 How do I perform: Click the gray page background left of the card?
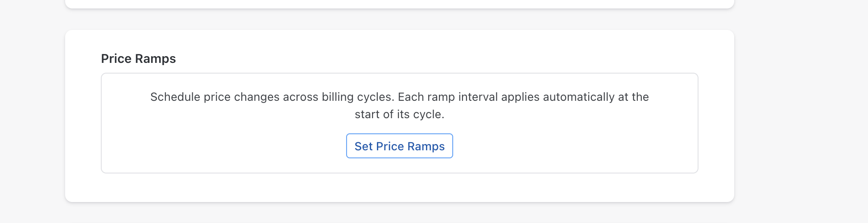(x=32, y=111)
